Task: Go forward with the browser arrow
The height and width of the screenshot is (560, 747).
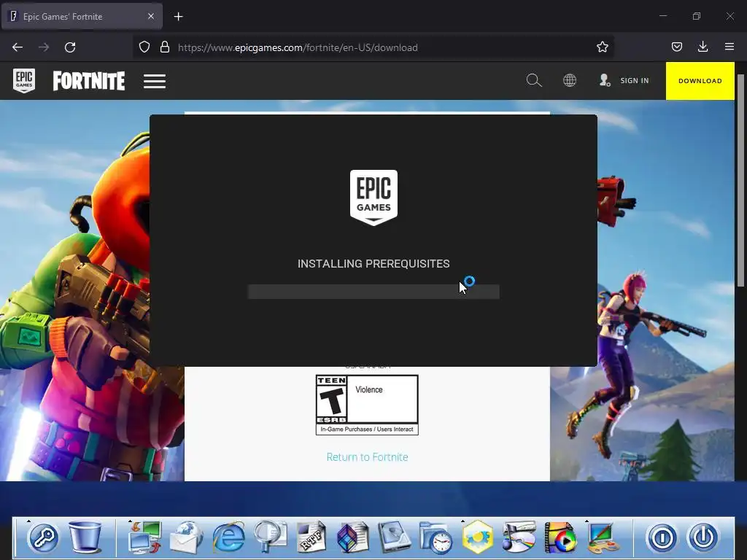Action: (44, 47)
